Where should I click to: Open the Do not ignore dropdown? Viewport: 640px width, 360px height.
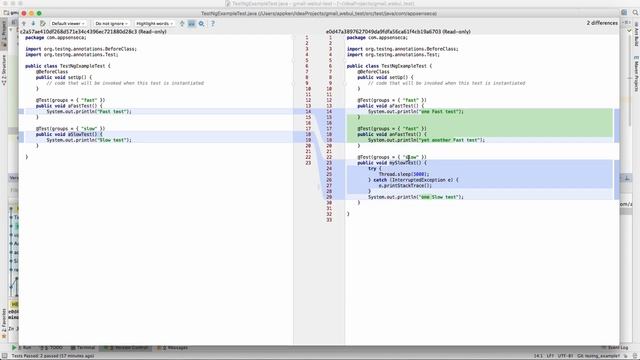[111, 24]
